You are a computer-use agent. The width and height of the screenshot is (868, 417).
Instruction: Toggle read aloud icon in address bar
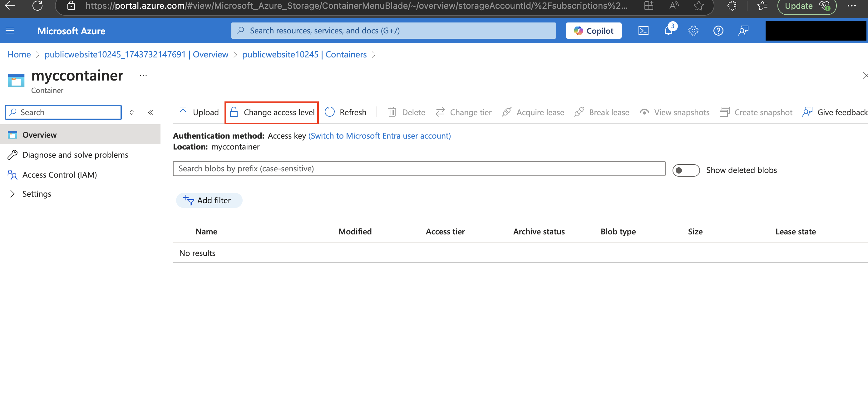674,6
